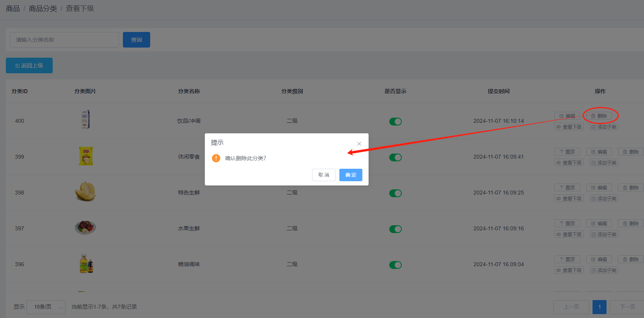Click 确定 to confirm category deletion
This screenshot has width=644, height=318.
351,175
